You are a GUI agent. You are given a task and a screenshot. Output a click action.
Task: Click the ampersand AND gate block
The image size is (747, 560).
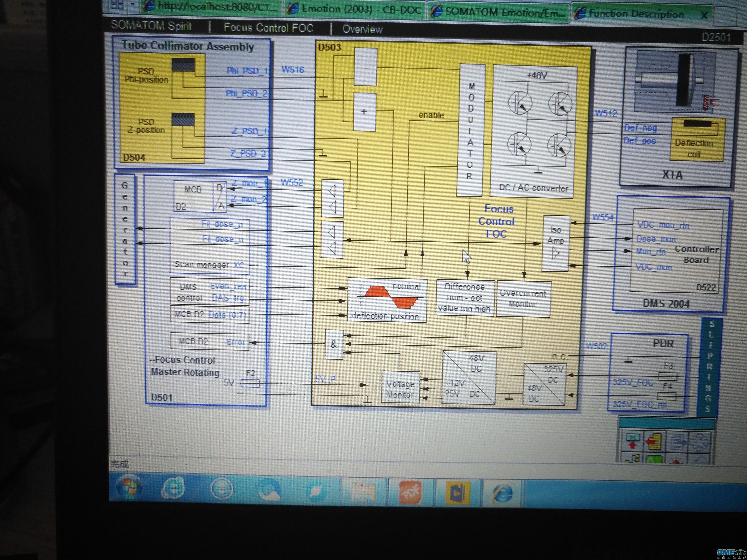coord(334,344)
